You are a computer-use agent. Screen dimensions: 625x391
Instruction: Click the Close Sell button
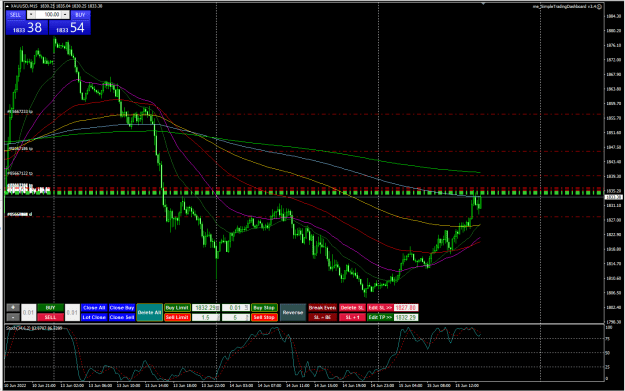(122, 317)
